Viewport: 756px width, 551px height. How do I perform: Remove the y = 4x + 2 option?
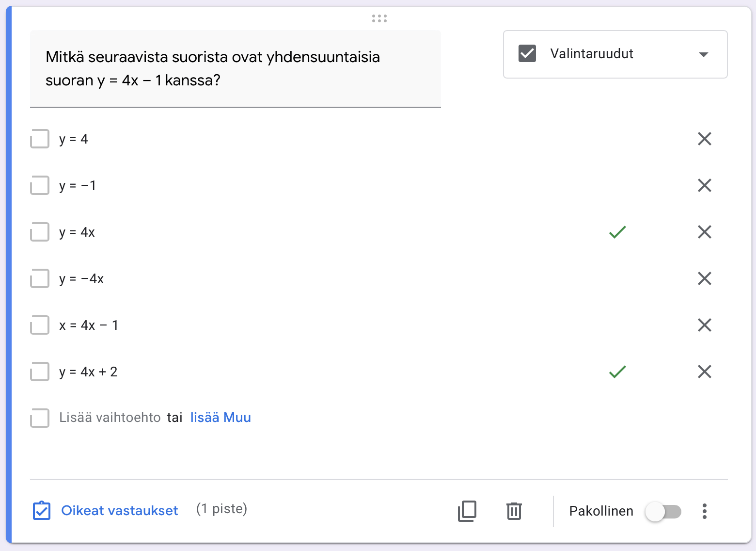[704, 372]
